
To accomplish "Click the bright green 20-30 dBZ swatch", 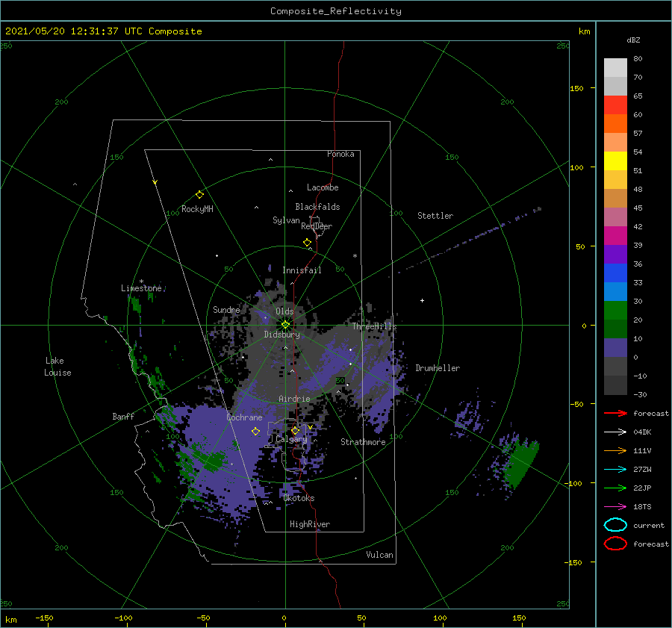I will pos(615,311).
